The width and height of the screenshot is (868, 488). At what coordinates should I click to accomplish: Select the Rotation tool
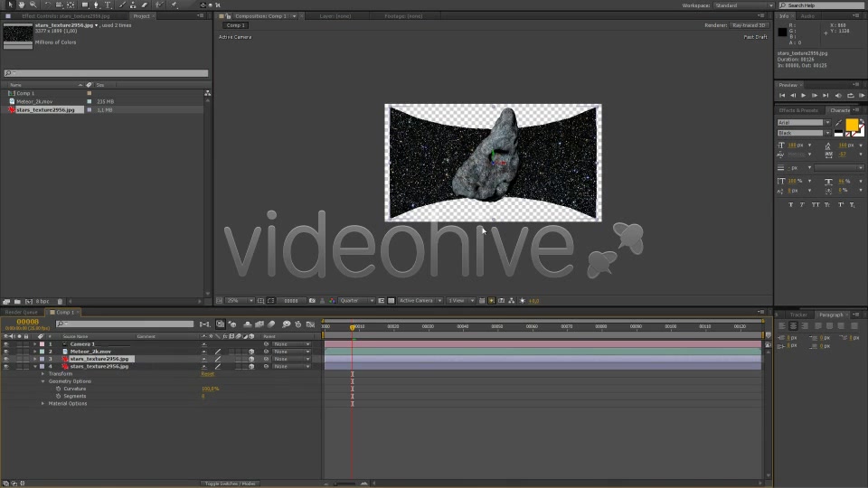coord(48,5)
